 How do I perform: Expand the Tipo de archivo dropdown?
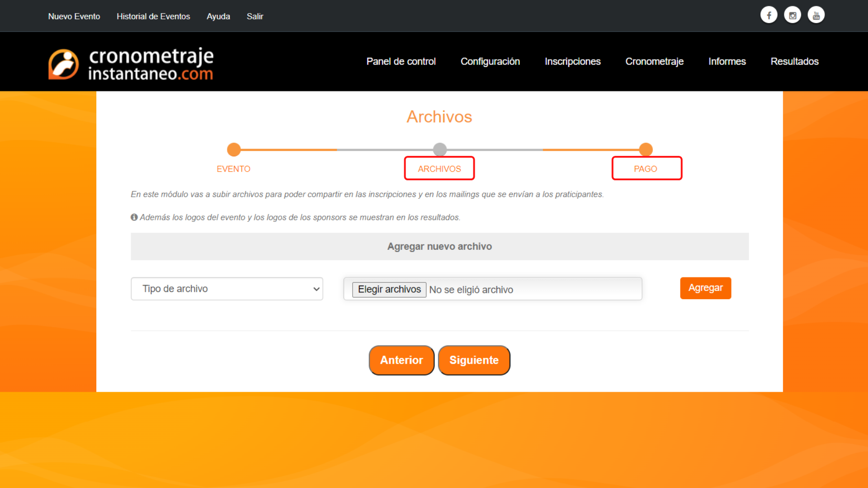[x=227, y=289]
